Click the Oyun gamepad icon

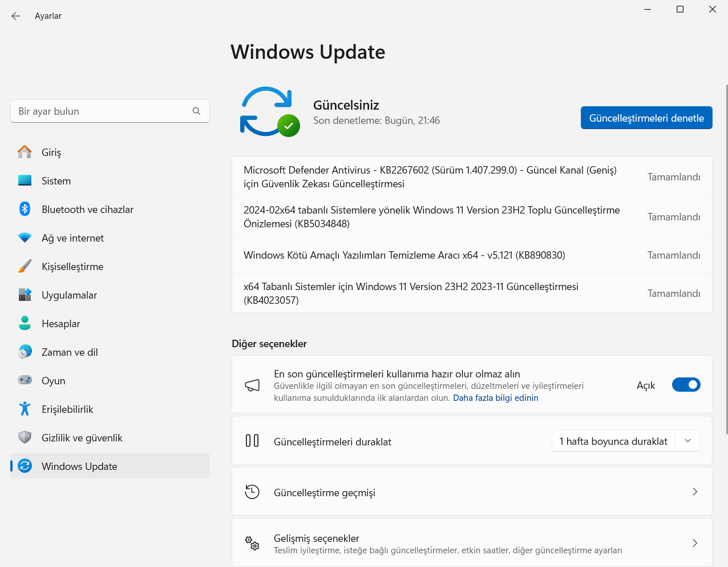[25, 380]
